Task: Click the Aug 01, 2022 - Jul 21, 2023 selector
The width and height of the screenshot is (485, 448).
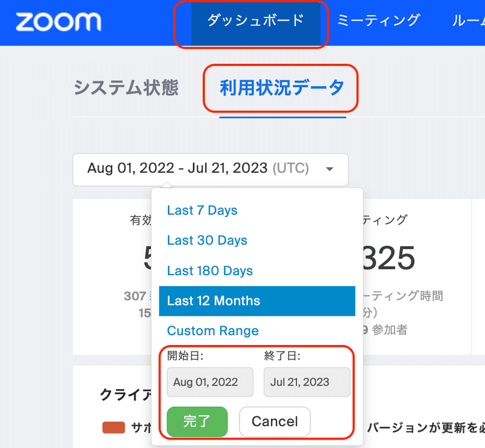Action: click(x=210, y=170)
